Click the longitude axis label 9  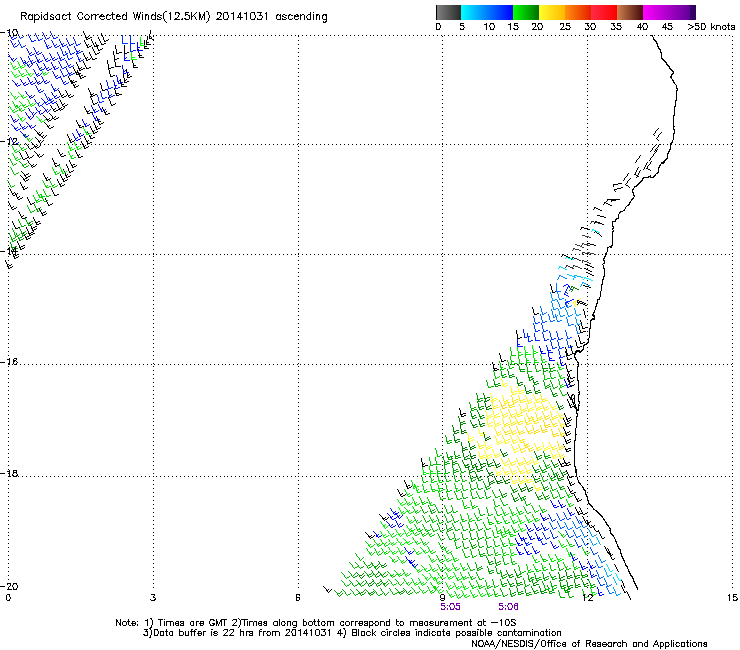tap(442, 598)
